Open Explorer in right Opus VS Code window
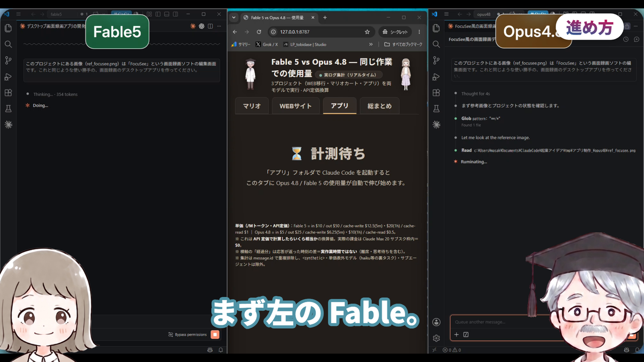This screenshot has width=644, height=362. (x=436, y=28)
